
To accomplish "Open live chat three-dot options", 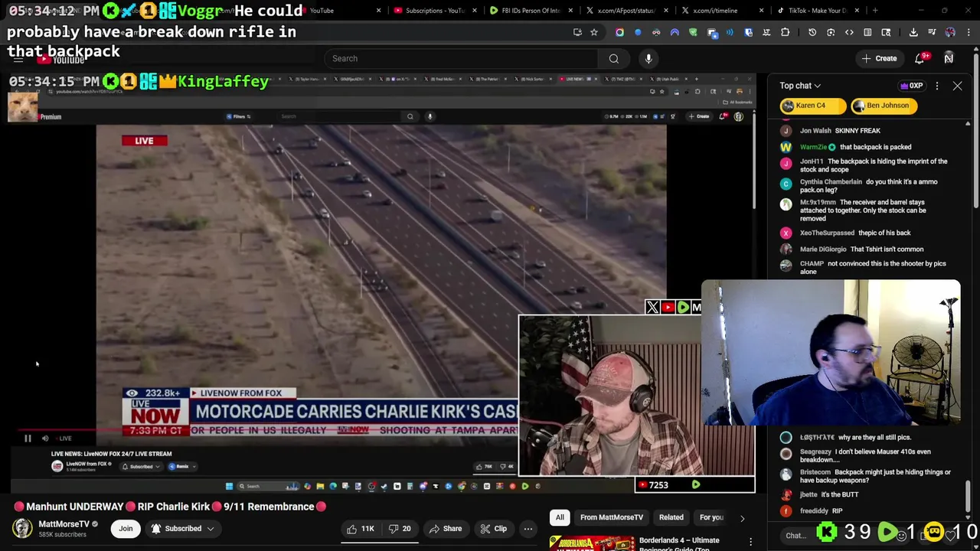I will tap(937, 86).
